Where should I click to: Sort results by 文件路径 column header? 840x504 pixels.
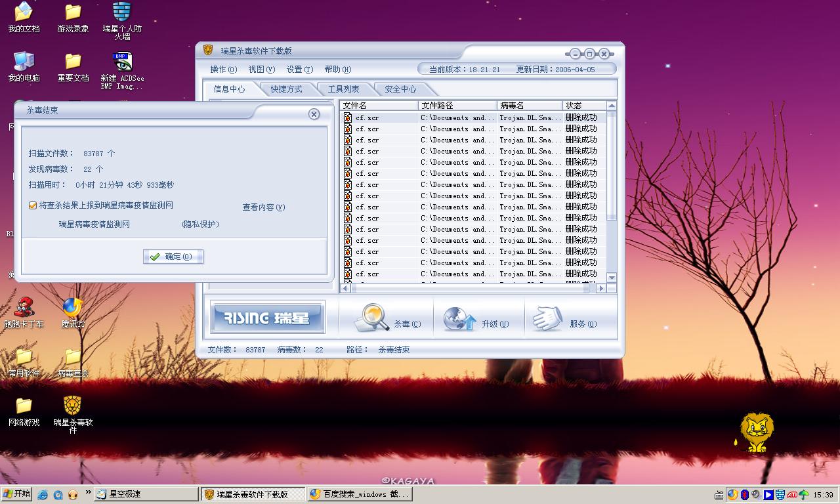[458, 105]
